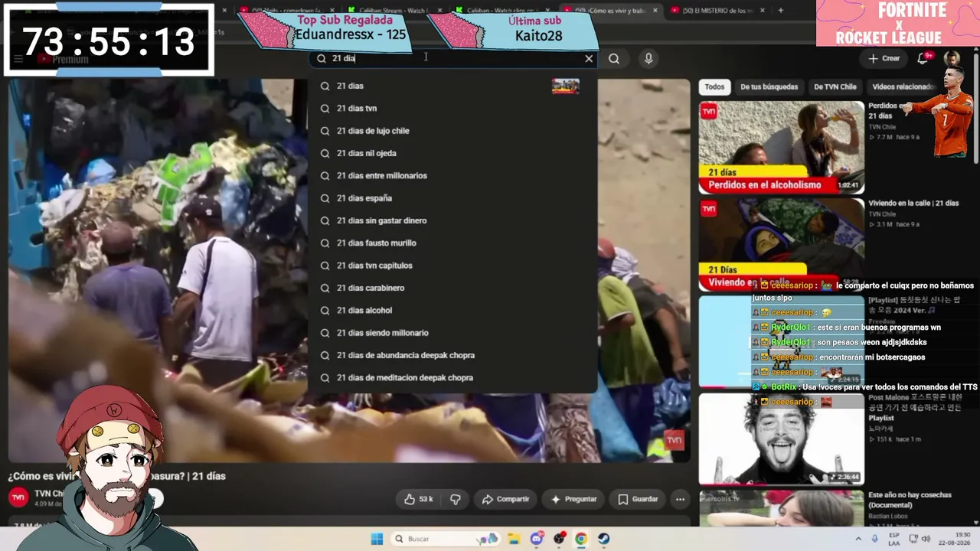Open 'Viviendo en calle | 21 días' title
This screenshot has width=980, height=551.
(913, 203)
